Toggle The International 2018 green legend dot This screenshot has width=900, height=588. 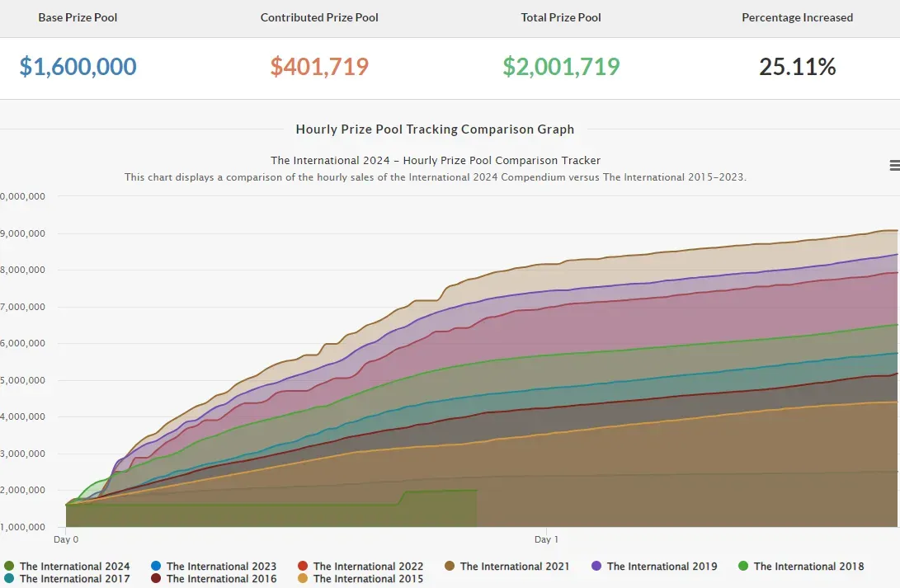pos(743,567)
